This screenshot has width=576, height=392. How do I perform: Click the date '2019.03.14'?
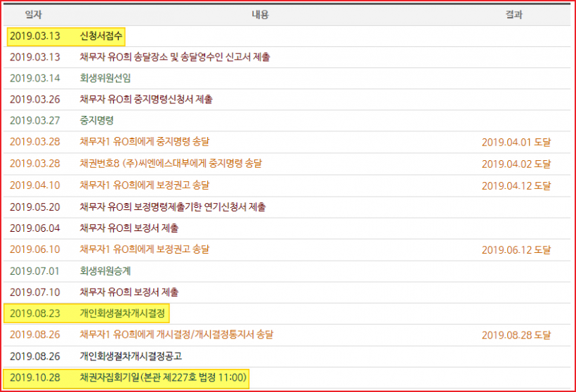(35, 78)
